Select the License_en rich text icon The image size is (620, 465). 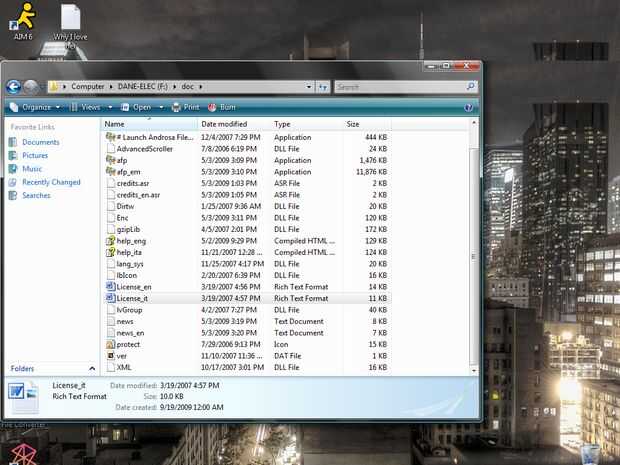tap(110, 287)
